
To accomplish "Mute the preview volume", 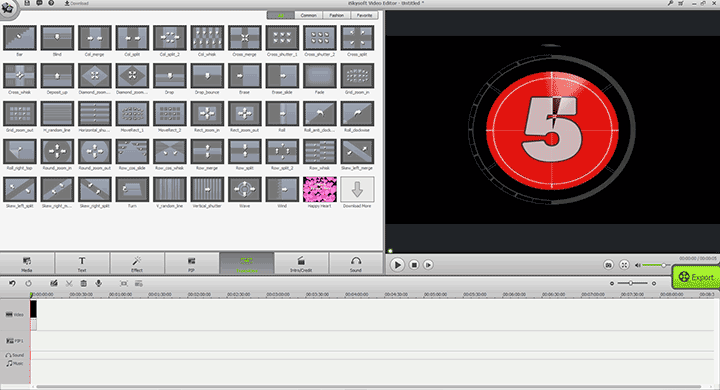I will click(x=638, y=265).
